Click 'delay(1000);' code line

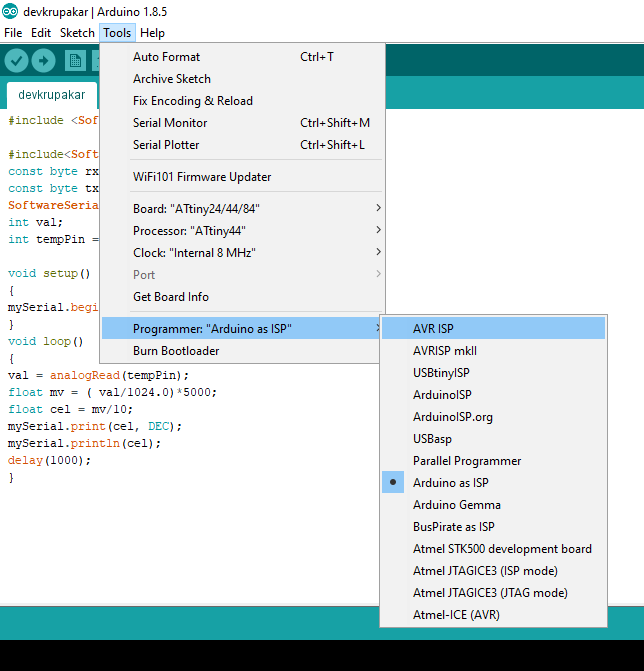49,460
